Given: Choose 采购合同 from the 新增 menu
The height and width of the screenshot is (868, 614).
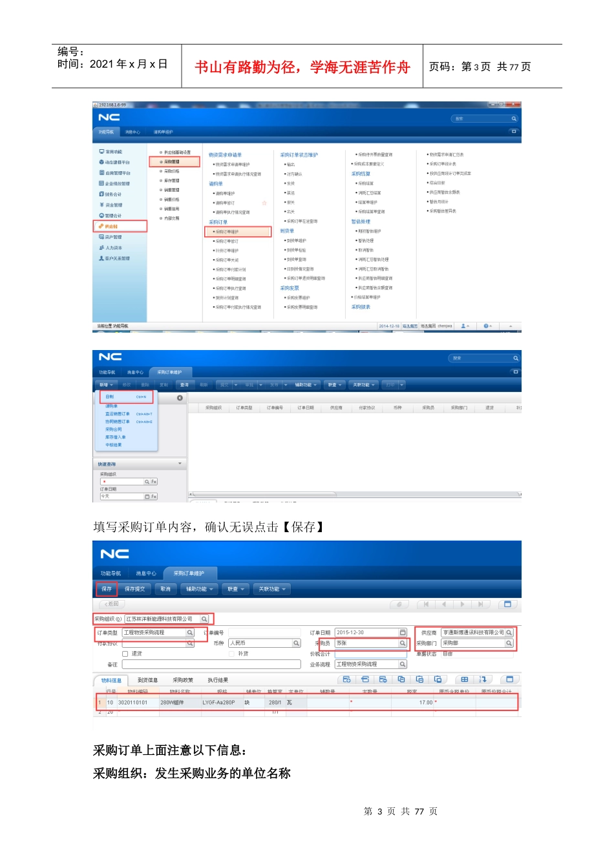Looking at the screenshot, I should click(x=114, y=429).
